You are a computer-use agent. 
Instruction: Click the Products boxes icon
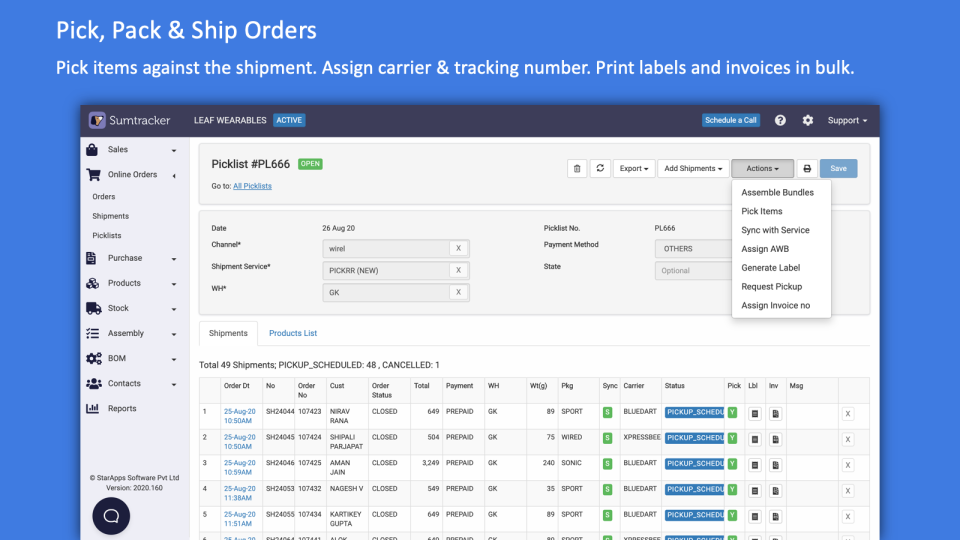[x=92, y=283]
